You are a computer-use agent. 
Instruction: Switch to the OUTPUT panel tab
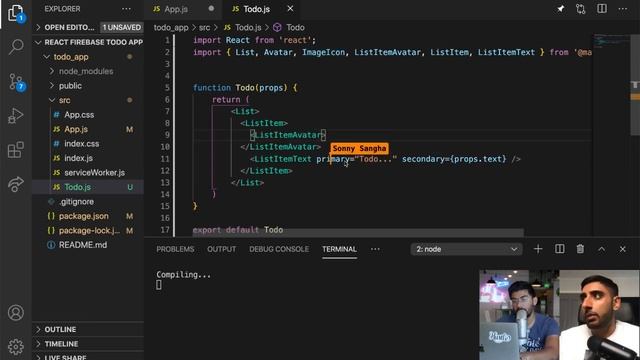point(222,249)
